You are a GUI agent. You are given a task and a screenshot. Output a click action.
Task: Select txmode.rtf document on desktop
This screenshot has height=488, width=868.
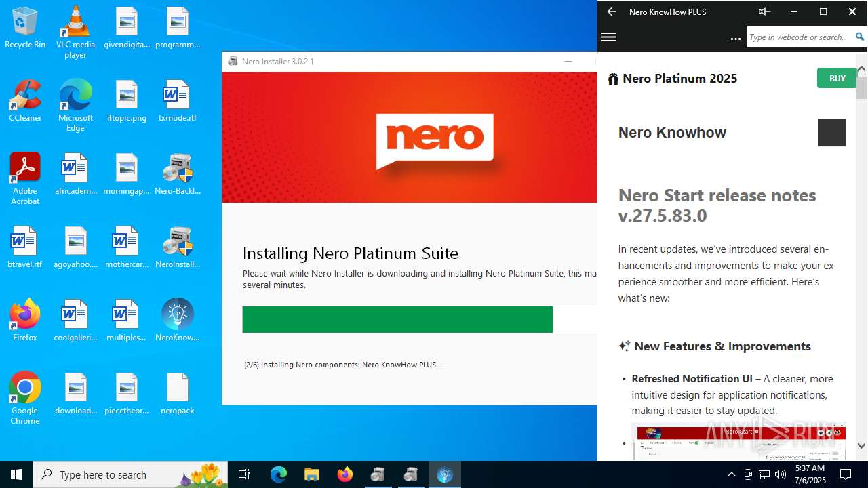pos(178,101)
